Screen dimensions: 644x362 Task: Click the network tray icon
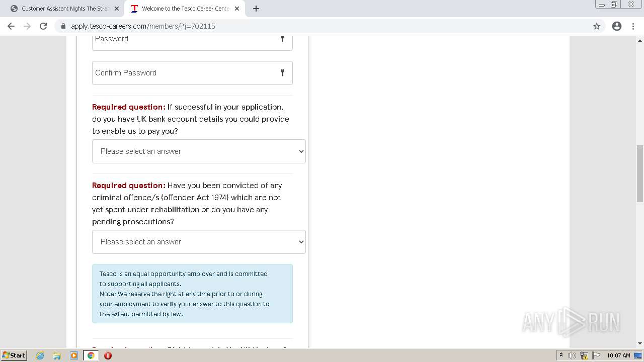point(584,355)
